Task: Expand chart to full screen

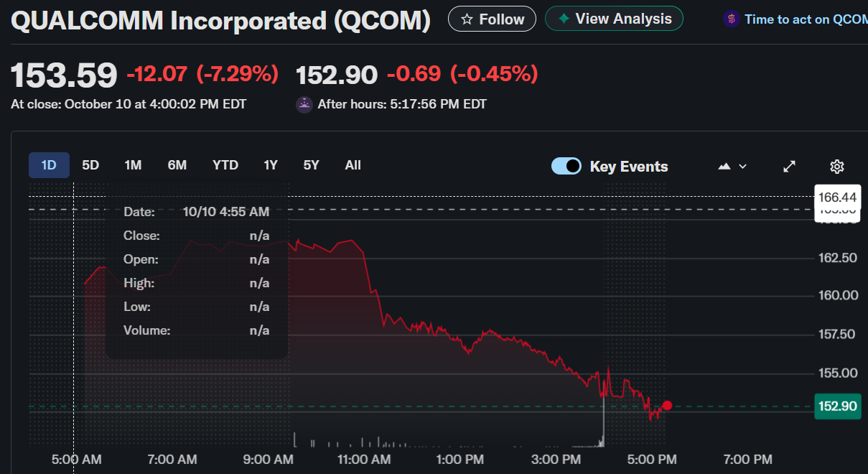Action: click(x=789, y=167)
